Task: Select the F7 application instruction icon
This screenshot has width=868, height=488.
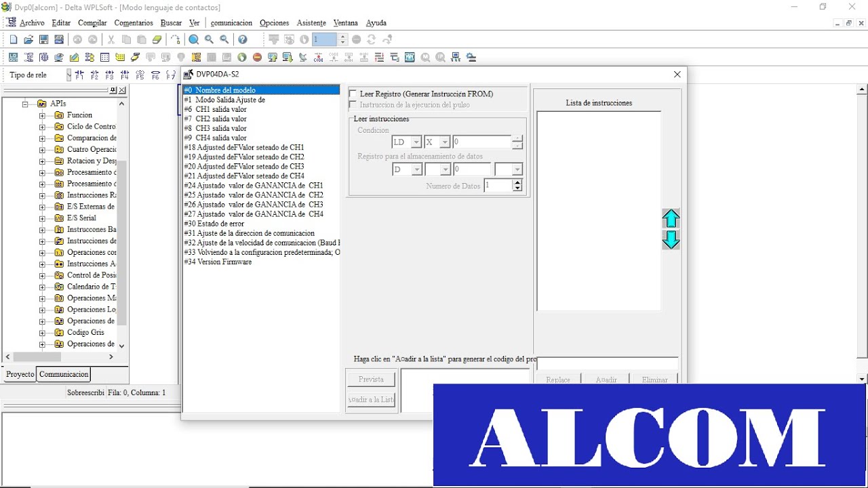Action: click(x=170, y=75)
